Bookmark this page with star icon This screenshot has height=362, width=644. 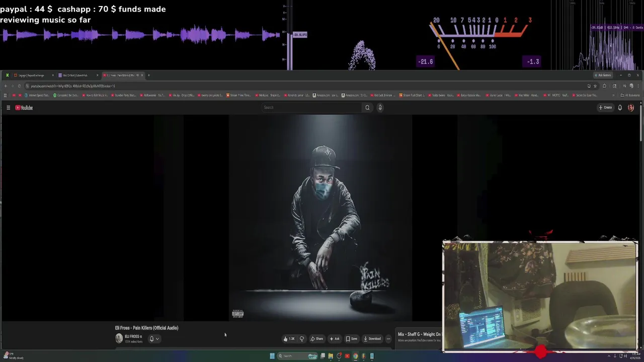595,86
